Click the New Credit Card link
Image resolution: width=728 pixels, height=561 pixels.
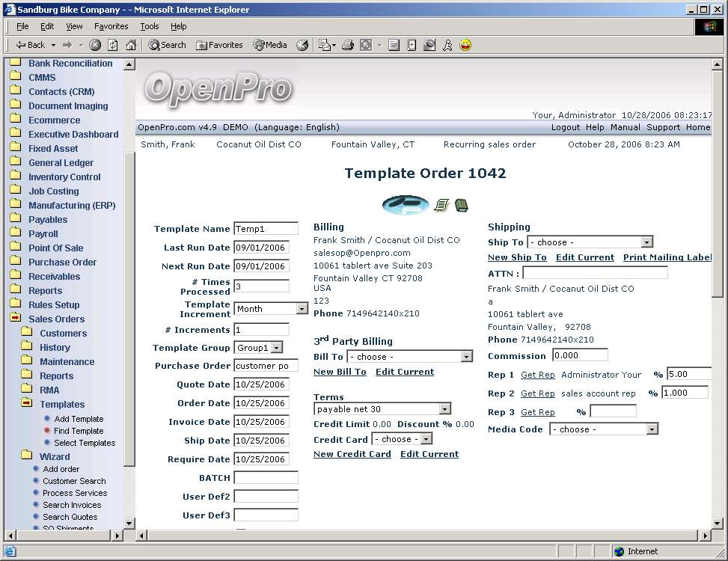352,454
